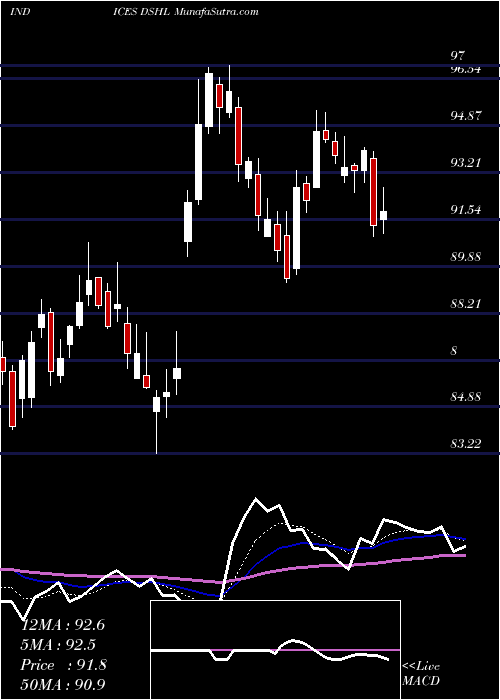Click the 94.87 price axis label

466,116
